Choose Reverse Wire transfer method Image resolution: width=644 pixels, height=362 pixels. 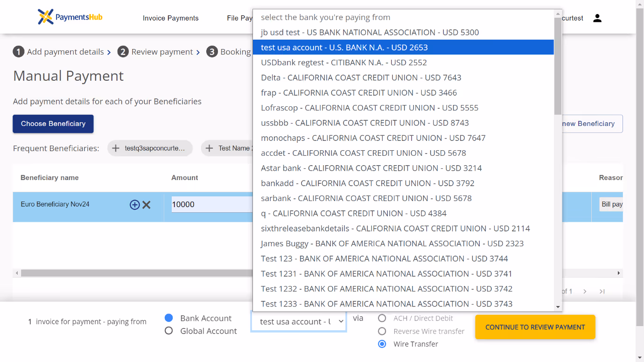382,331
